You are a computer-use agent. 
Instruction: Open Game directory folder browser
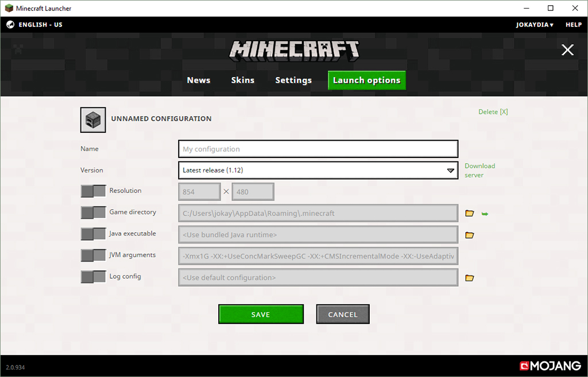click(470, 213)
